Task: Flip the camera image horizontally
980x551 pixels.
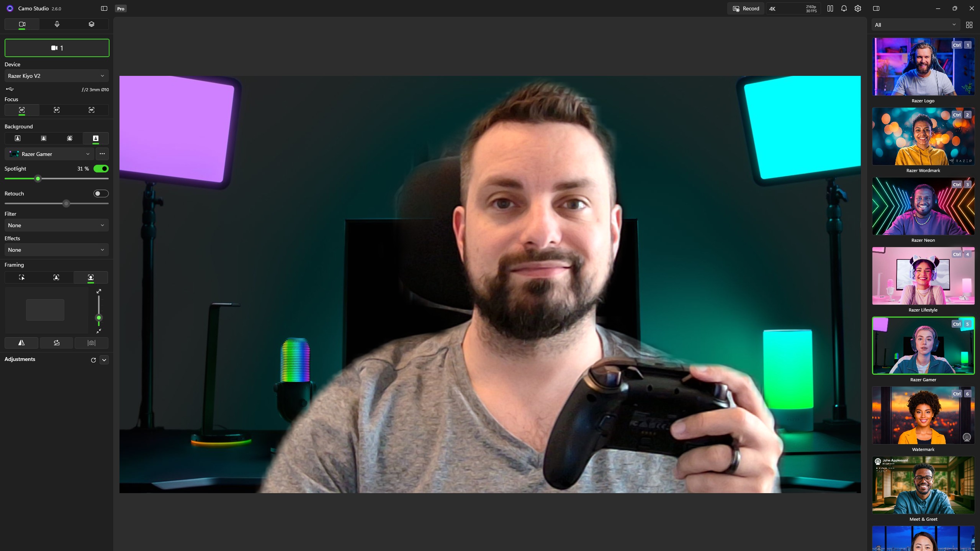Action: (x=21, y=343)
